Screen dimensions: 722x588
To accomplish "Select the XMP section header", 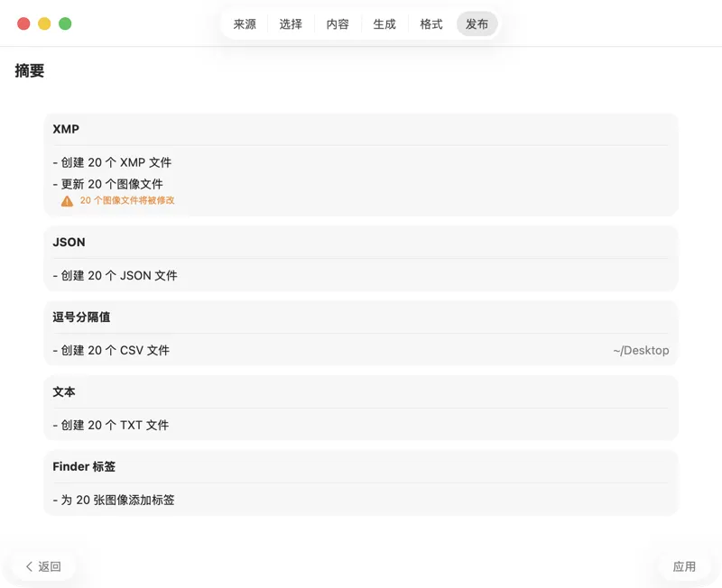I will pos(66,129).
